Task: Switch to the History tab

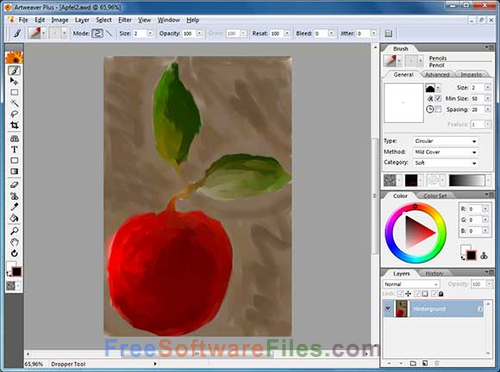Action: (434, 274)
